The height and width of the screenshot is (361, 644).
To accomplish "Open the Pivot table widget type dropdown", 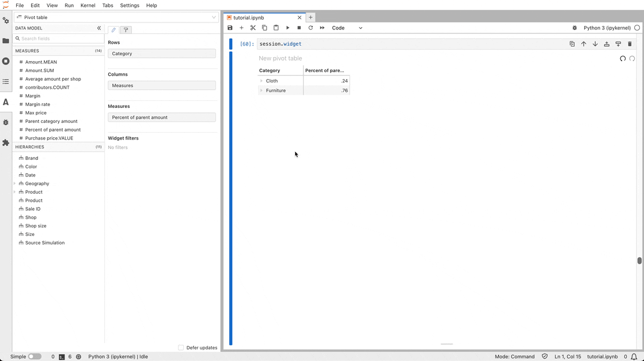I will [116, 17].
